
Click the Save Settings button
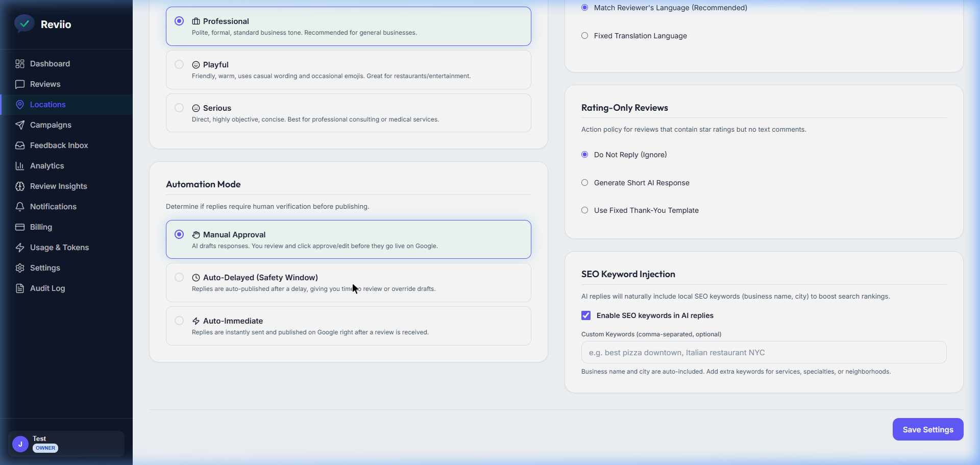(x=928, y=429)
